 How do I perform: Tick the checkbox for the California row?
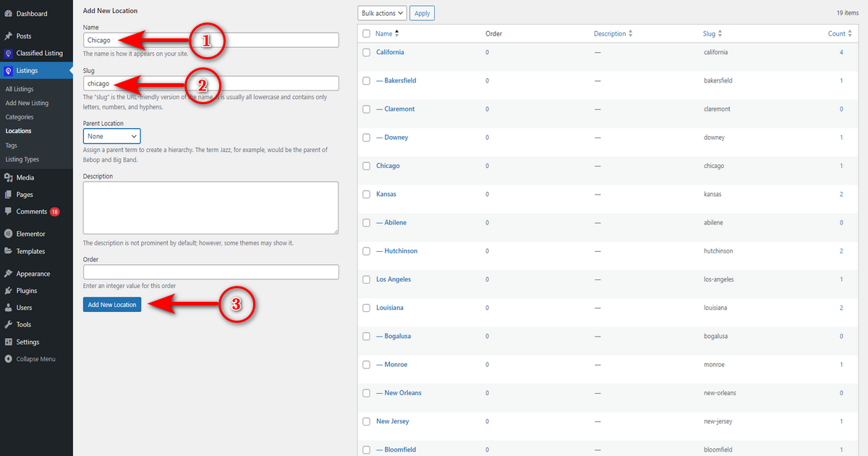(x=367, y=52)
